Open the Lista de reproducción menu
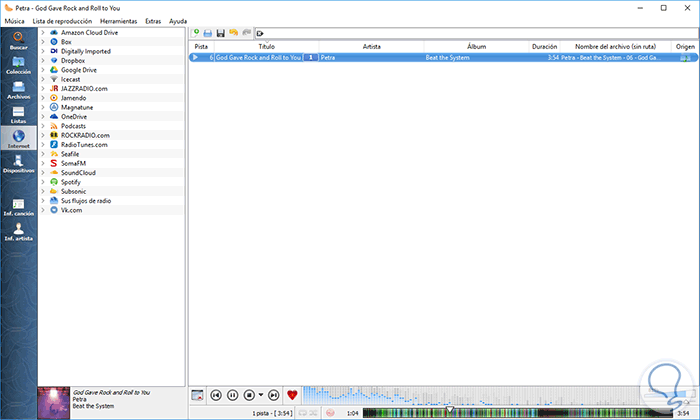Screen dimensions: 700x420 (x=62, y=21)
